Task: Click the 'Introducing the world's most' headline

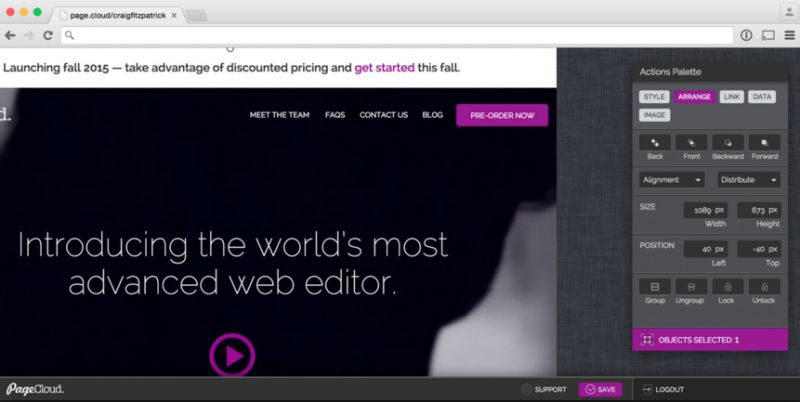Action: 233,245
